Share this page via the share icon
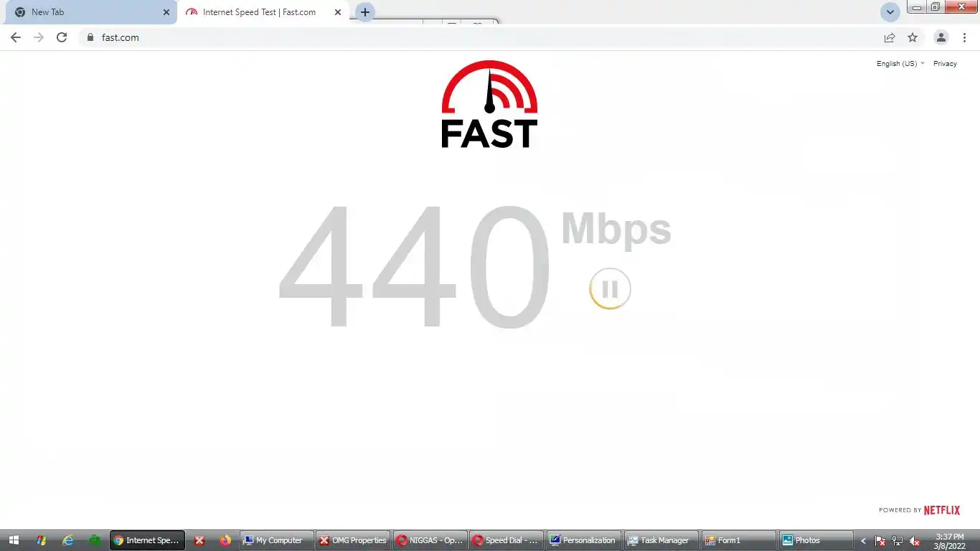 click(x=890, y=37)
